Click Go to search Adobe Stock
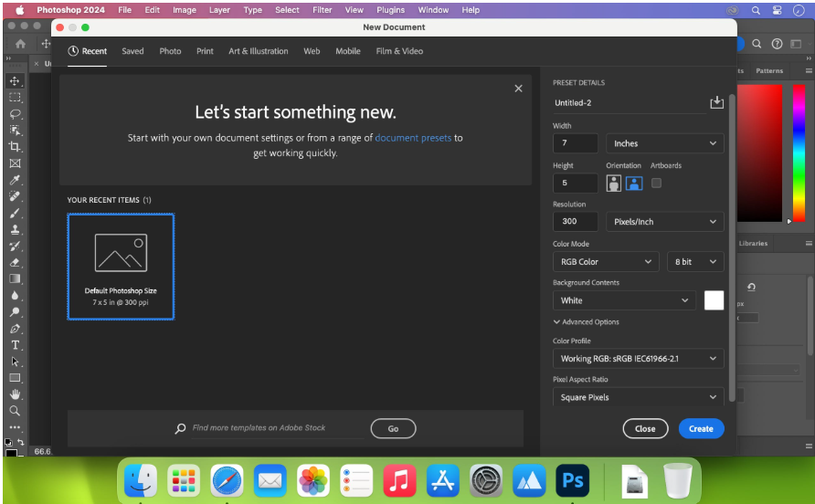 tap(393, 428)
